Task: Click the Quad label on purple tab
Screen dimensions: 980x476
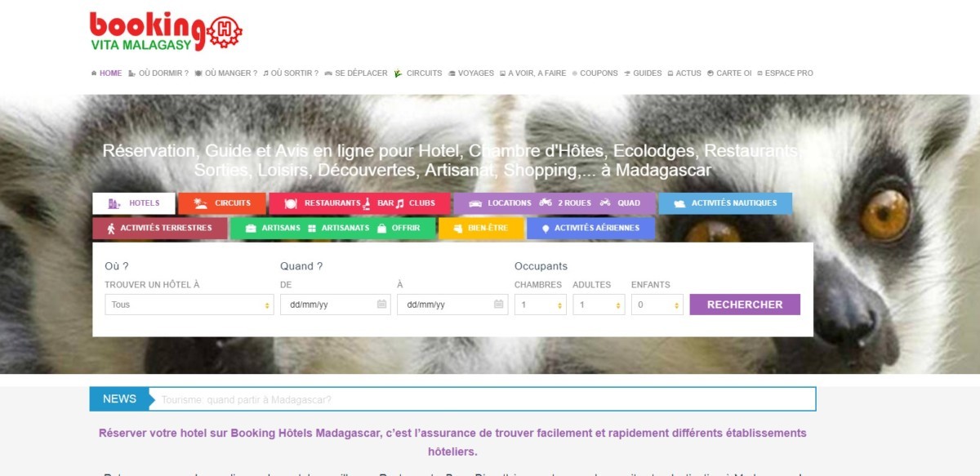Action: [629, 203]
